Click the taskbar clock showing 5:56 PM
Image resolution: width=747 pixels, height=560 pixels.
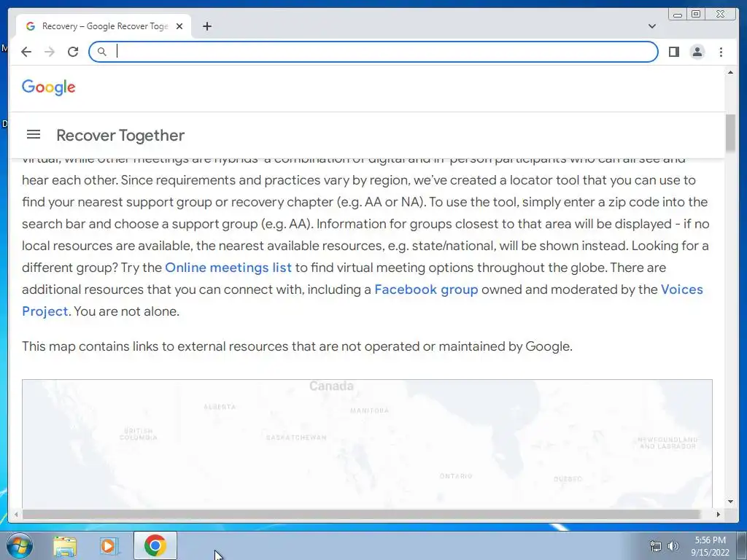(710, 546)
